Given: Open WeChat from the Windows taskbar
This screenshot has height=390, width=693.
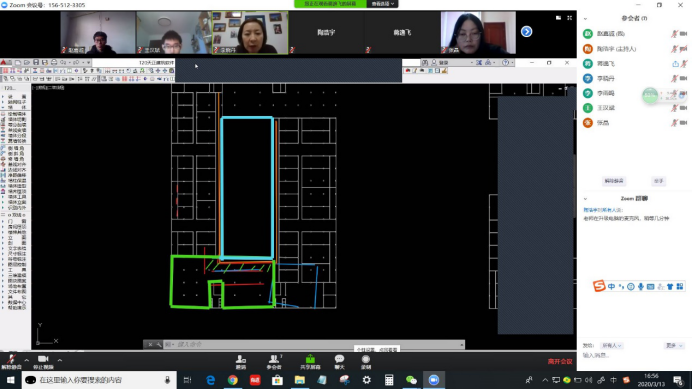Looking at the screenshot, I should (x=411, y=380).
